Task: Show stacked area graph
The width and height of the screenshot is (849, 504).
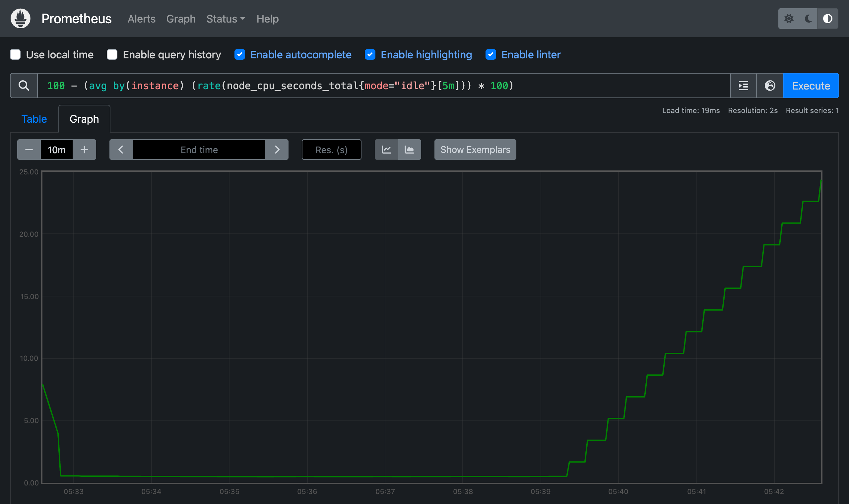Action: pos(410,150)
